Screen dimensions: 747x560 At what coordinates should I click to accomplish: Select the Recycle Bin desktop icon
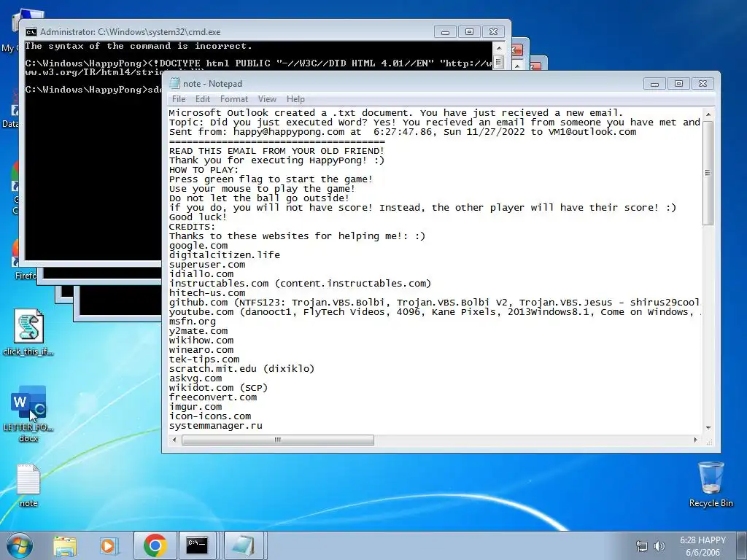click(x=711, y=484)
